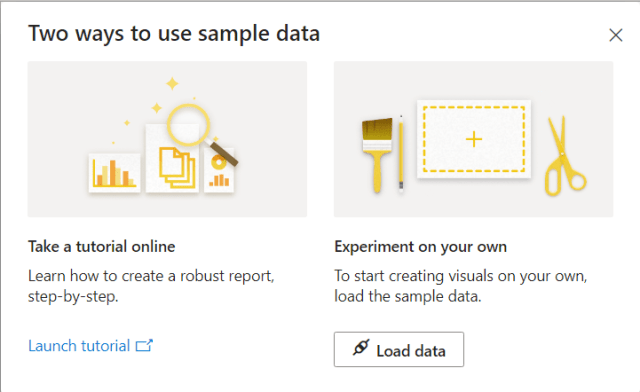Image resolution: width=640 pixels, height=392 pixels.
Task: Close the sample data dialog
Action: tap(616, 35)
